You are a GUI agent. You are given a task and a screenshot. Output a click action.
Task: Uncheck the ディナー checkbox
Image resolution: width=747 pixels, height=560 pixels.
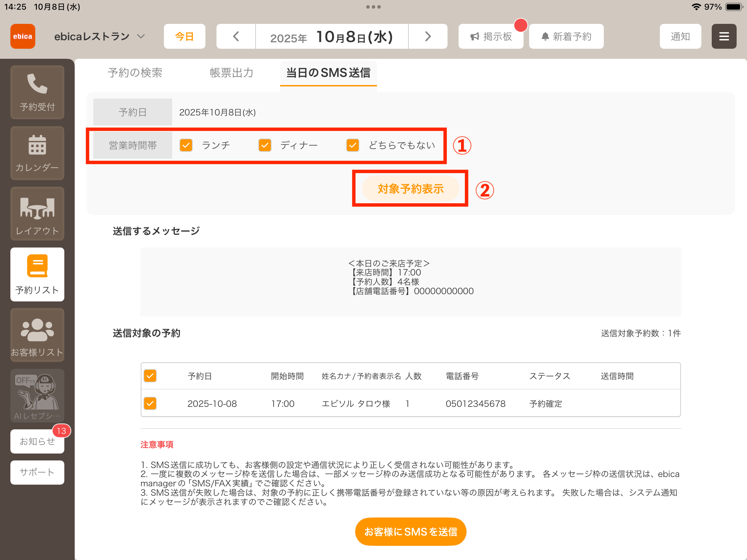coord(265,145)
